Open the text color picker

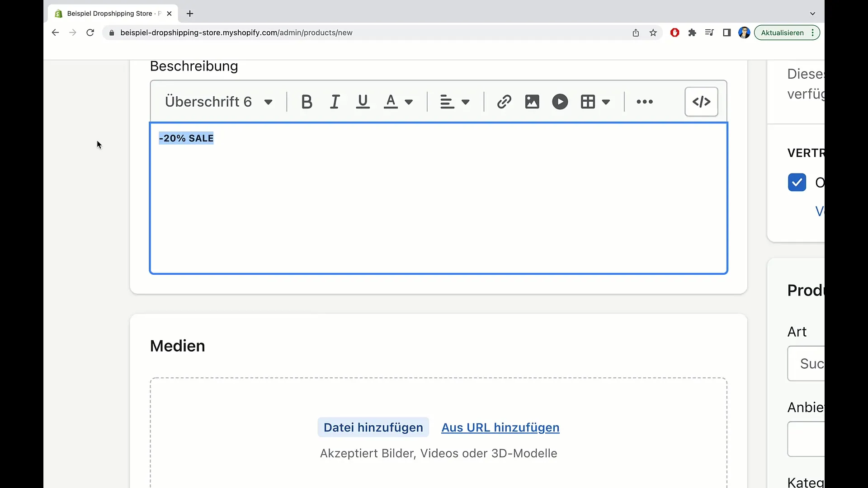click(x=398, y=102)
